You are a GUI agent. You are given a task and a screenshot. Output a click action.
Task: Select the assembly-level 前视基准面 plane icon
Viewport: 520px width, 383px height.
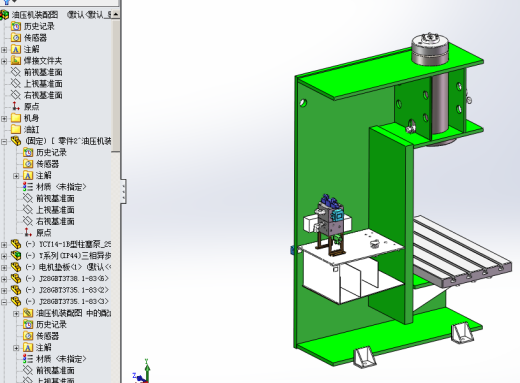pos(16,72)
